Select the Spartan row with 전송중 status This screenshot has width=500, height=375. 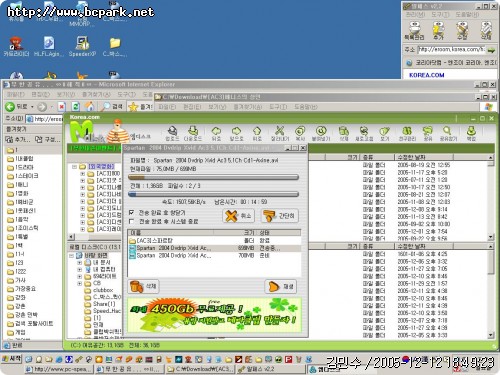point(214,248)
